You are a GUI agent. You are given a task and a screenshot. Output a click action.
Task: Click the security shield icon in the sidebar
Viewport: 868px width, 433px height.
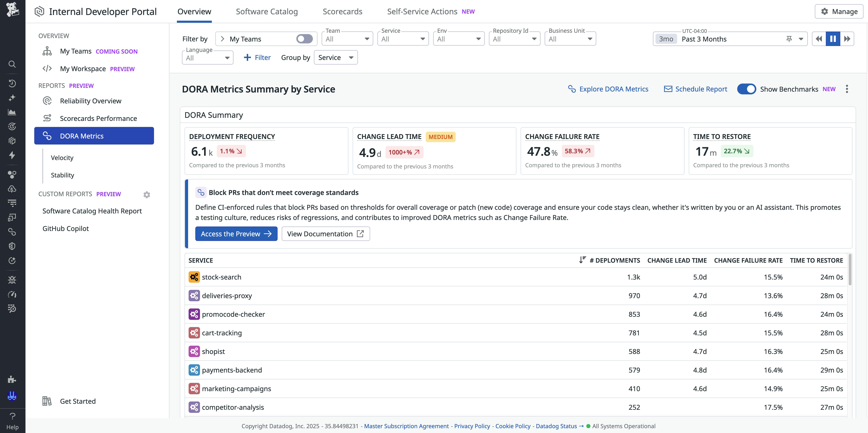click(x=12, y=246)
